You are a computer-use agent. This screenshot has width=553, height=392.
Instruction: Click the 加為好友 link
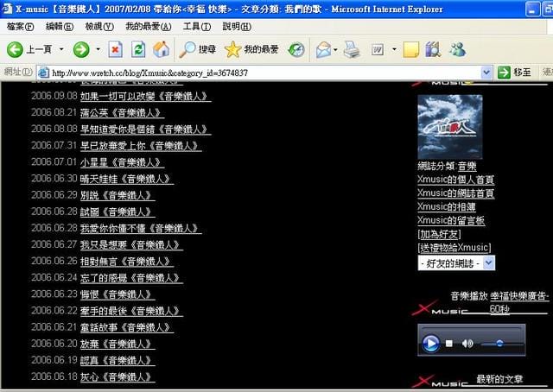(439, 234)
